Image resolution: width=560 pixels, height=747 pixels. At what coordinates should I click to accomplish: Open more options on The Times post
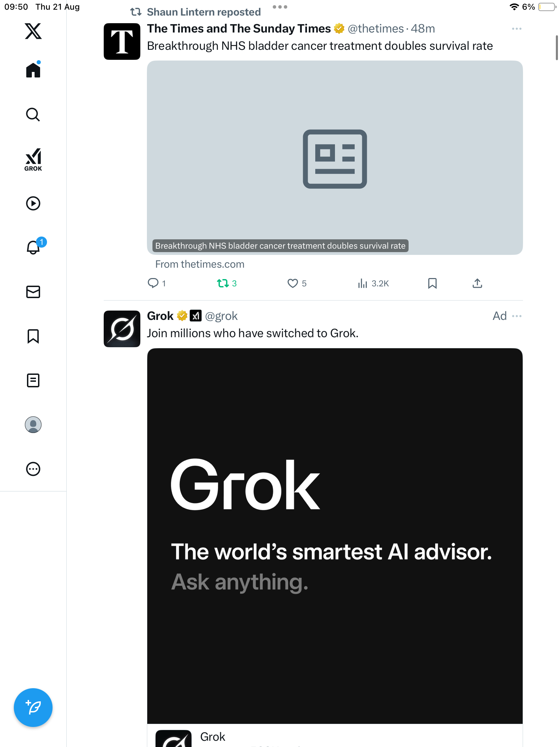(x=517, y=29)
